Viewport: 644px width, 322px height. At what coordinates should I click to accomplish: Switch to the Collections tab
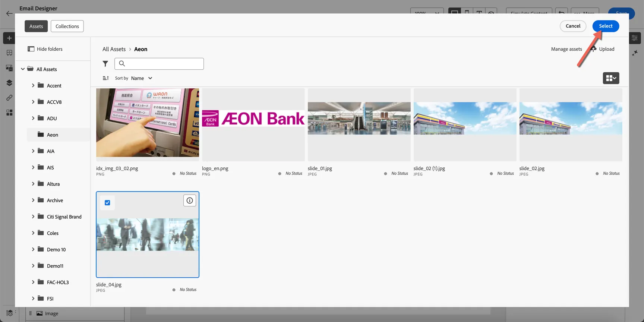67,26
